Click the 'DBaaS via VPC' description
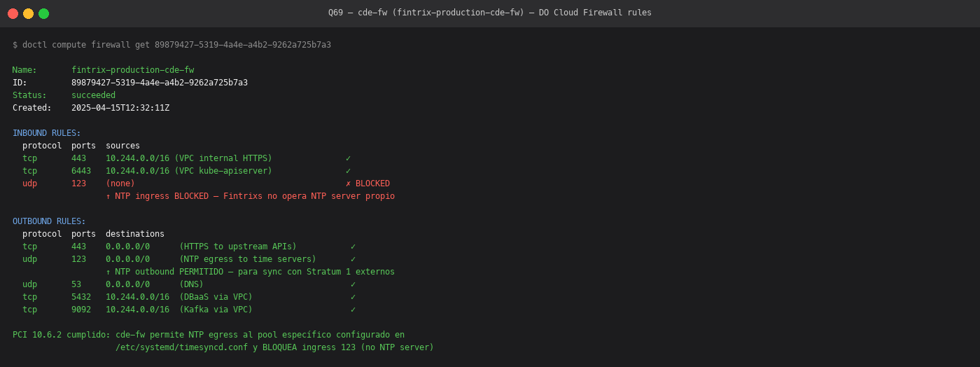The image size is (980, 367). coord(216,297)
